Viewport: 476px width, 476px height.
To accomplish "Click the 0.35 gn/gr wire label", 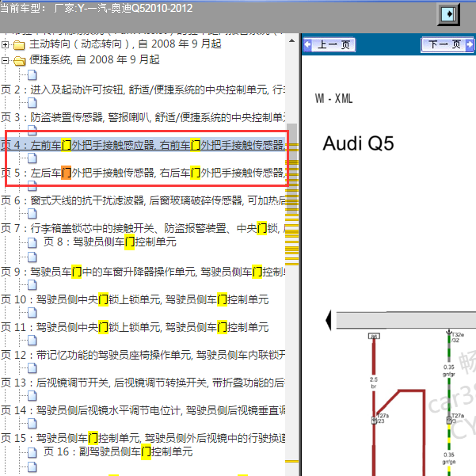I will 449,371.
